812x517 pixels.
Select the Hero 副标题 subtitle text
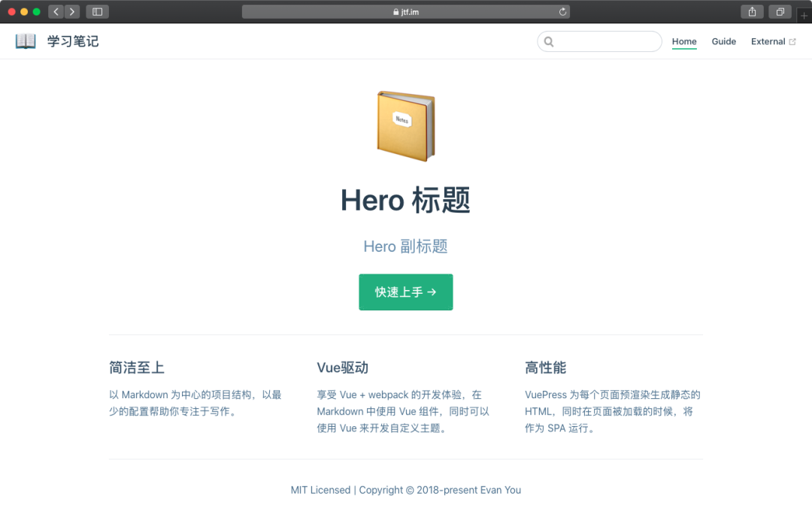[405, 246]
